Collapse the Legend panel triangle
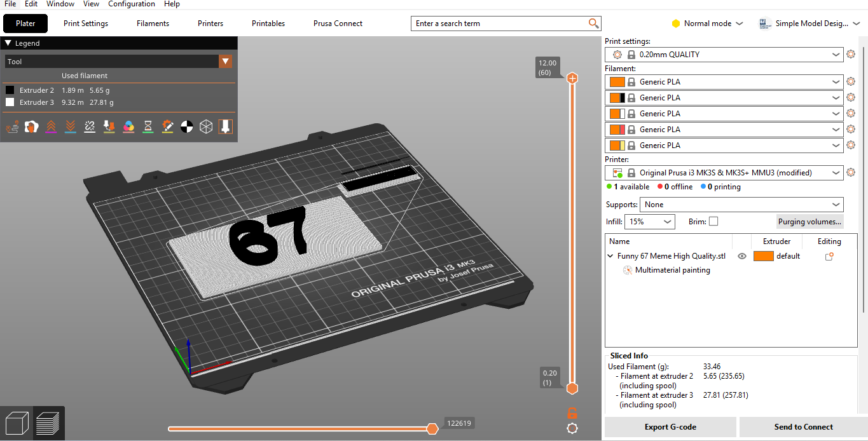Viewport: 868px width, 441px height. (x=8, y=43)
